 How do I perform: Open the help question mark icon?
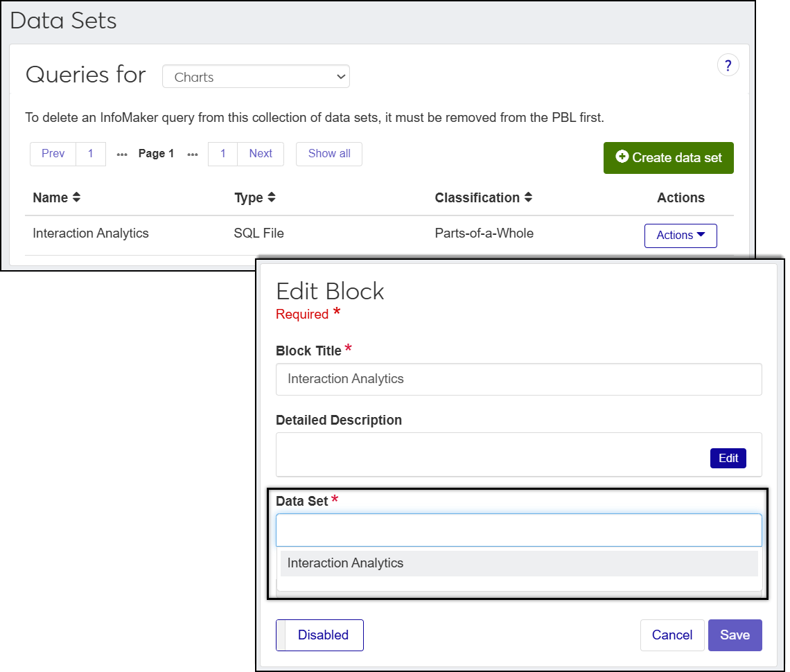point(728,66)
